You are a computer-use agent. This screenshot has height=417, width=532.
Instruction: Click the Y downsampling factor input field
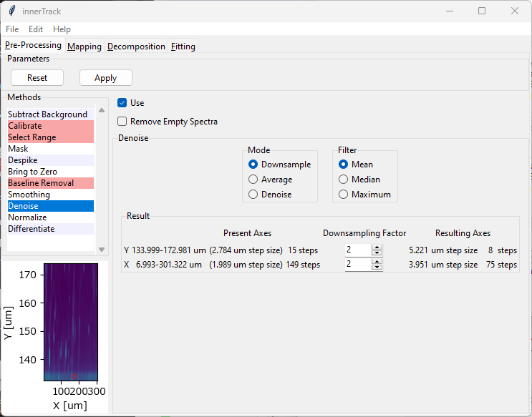point(357,250)
